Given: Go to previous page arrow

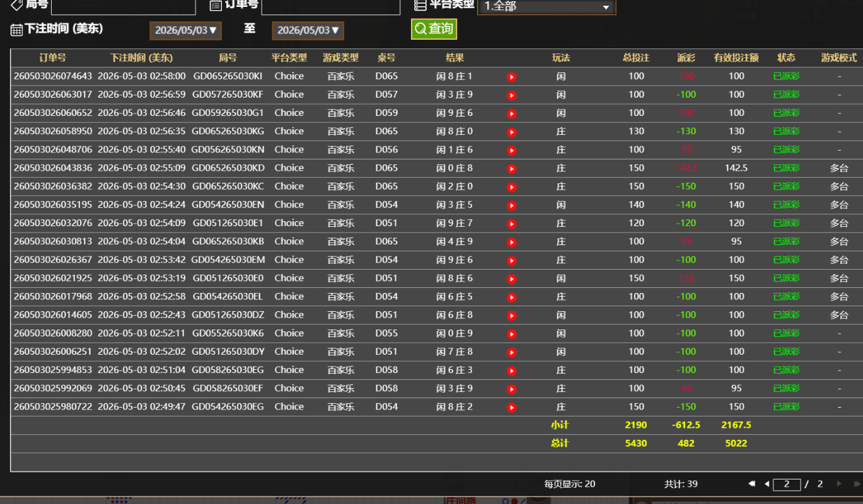Looking at the screenshot, I should [767, 484].
